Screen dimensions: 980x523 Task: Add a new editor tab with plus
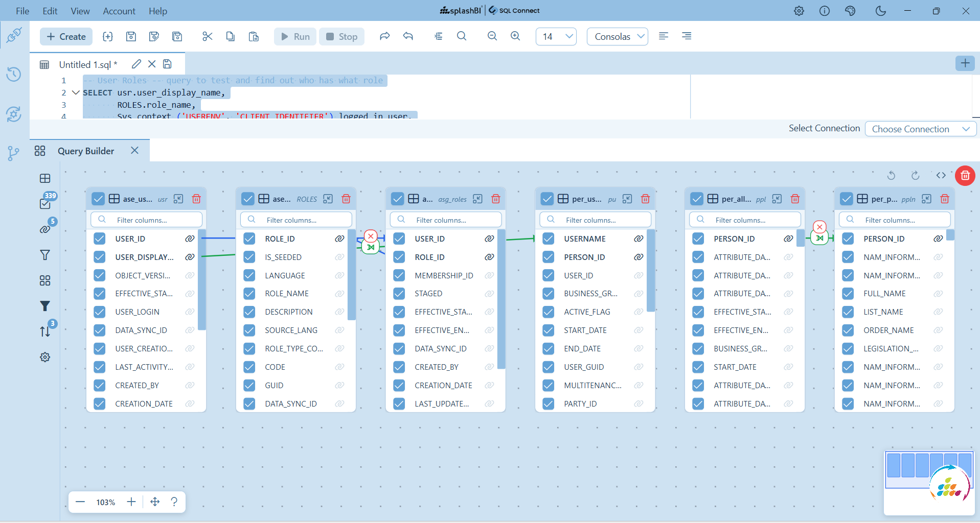click(965, 63)
